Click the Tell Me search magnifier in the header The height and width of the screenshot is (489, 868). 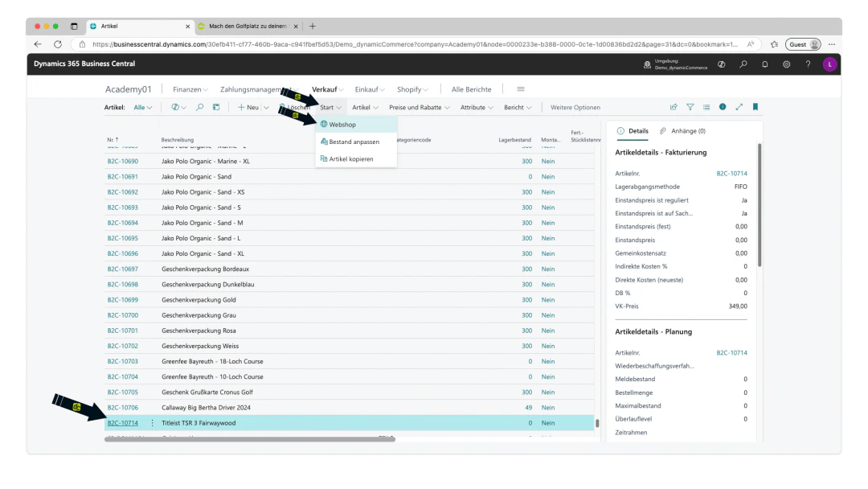pos(743,64)
